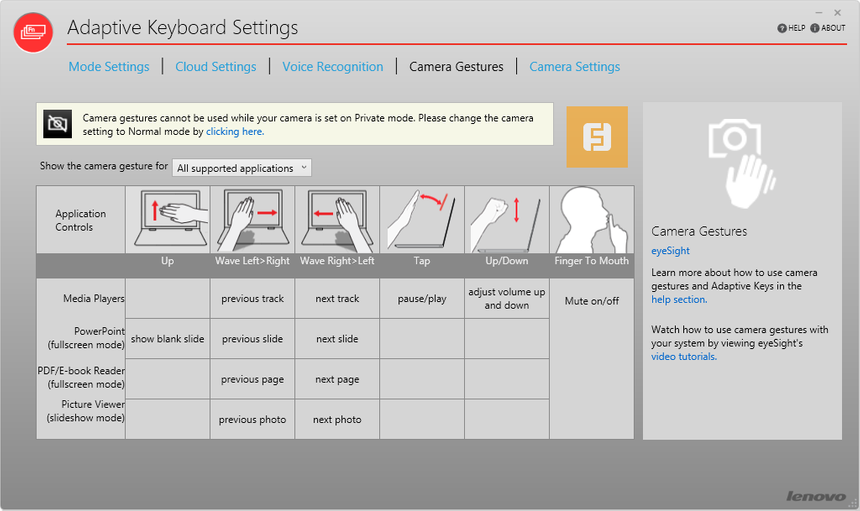Select the Wave Left>Right gesture icon
This screenshot has width=860, height=511.
tap(252, 219)
